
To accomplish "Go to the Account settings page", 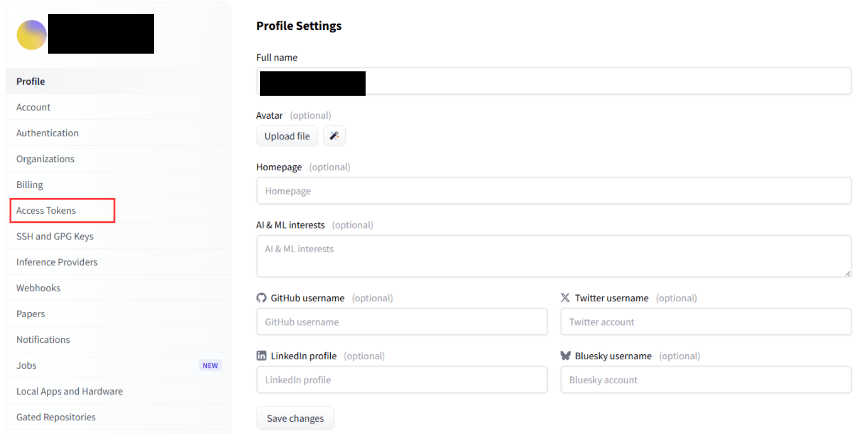I will tap(33, 107).
